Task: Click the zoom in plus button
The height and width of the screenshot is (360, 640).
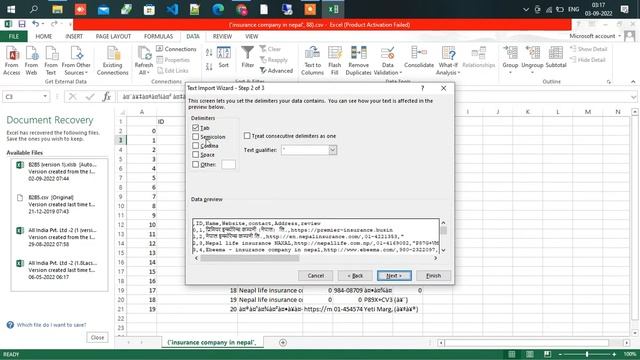Action: click(x=614, y=354)
